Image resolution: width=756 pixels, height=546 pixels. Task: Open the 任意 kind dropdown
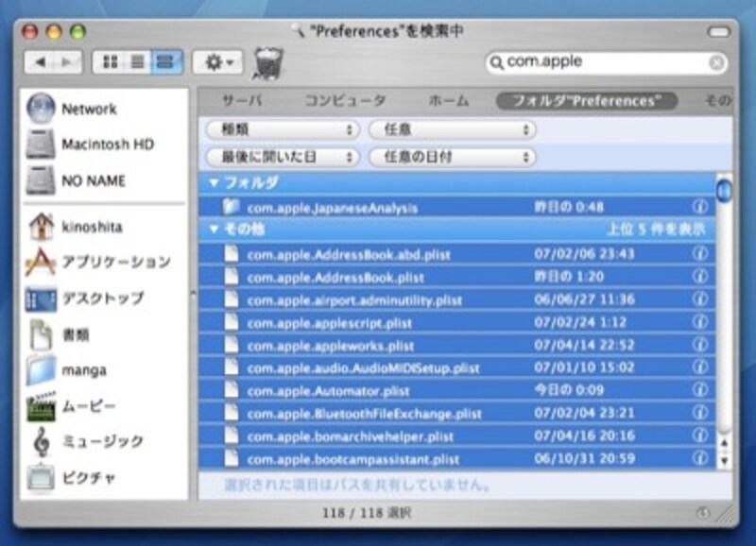click(453, 129)
